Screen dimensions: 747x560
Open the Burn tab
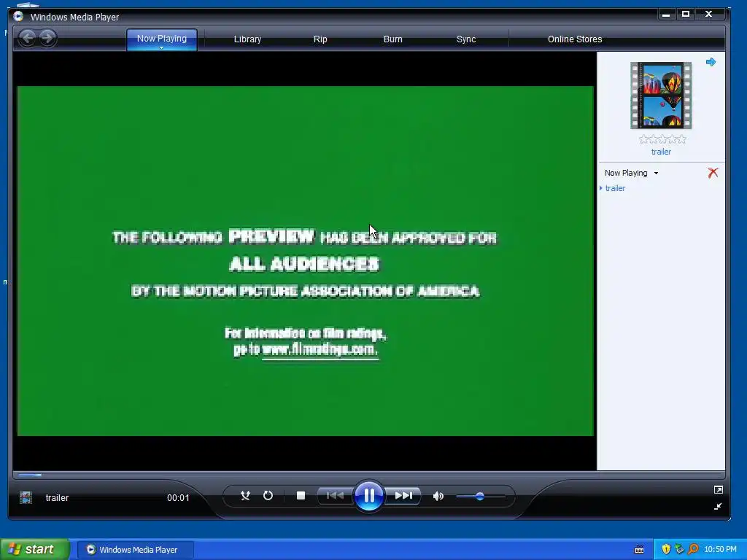393,39
